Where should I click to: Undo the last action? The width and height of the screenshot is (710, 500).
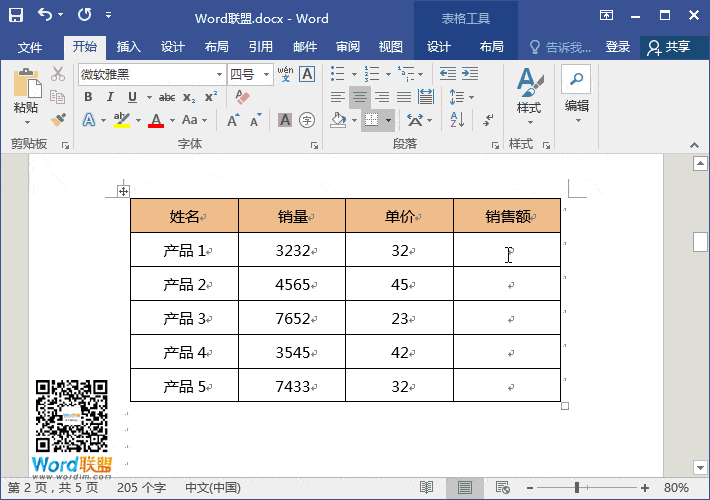[45, 15]
